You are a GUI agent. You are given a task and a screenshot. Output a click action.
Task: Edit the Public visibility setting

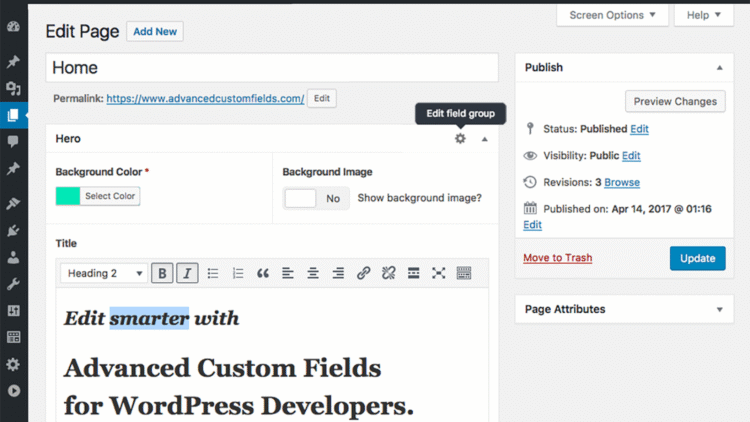[x=631, y=156]
